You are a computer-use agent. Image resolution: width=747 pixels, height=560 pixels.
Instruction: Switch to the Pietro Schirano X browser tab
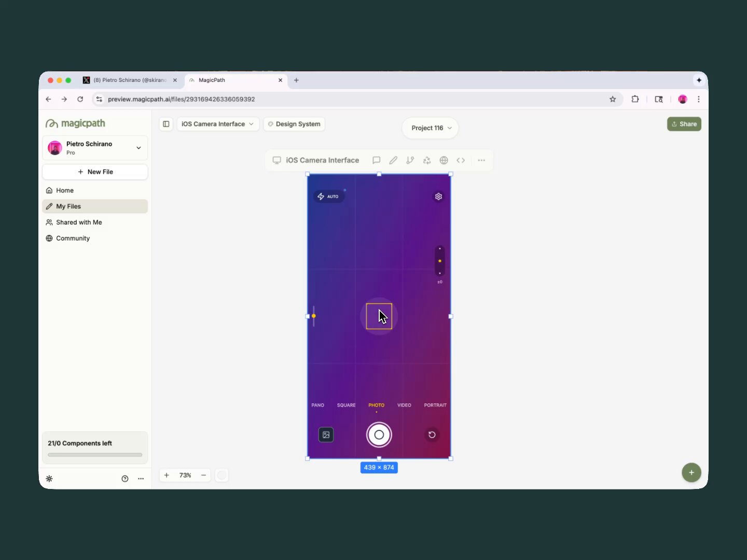130,80
